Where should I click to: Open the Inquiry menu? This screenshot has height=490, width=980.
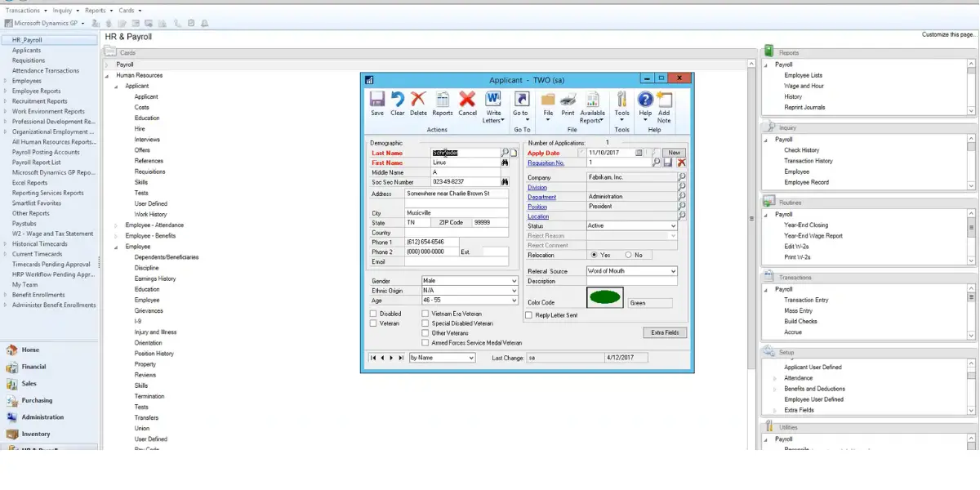[65, 11]
